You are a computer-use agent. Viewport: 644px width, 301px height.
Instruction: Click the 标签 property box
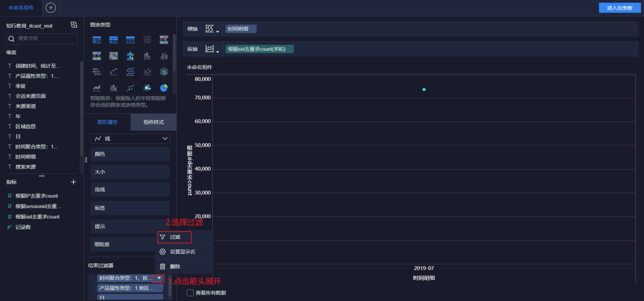pos(130,208)
